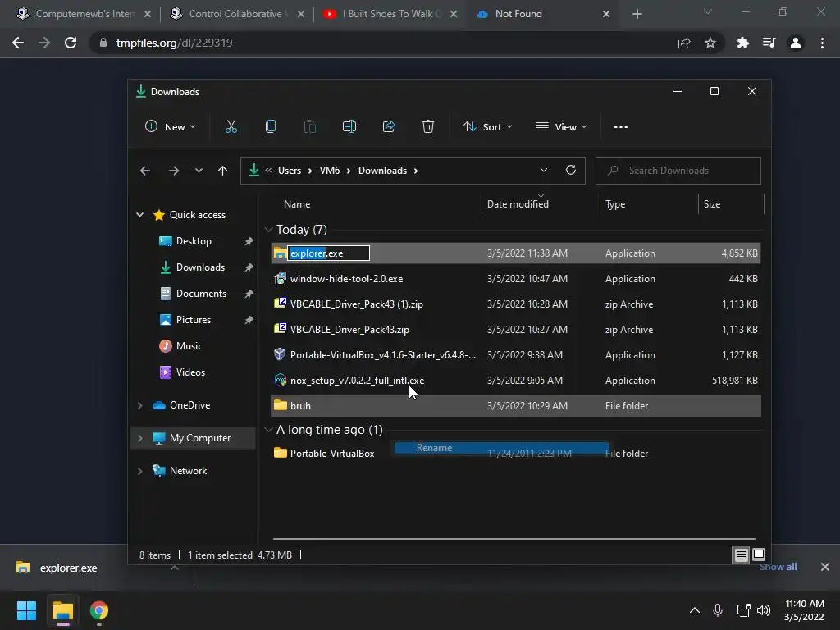Click volume speaker icon in tray

coord(764,610)
